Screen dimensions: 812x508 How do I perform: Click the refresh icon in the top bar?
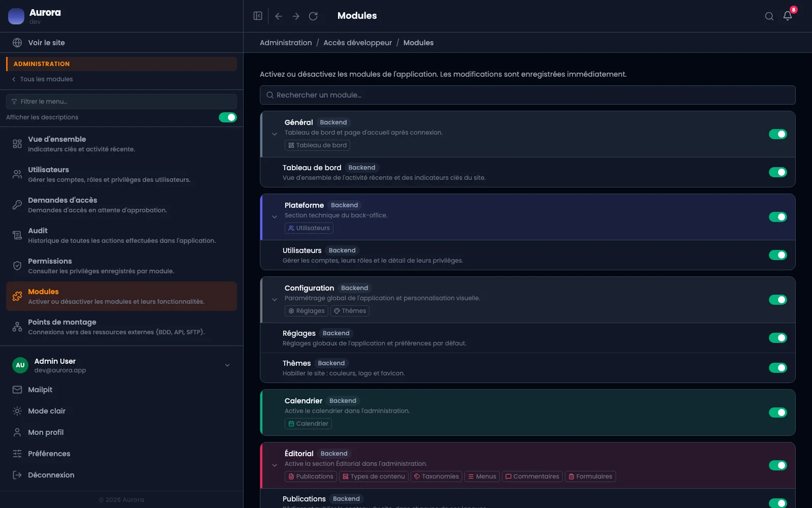(313, 16)
